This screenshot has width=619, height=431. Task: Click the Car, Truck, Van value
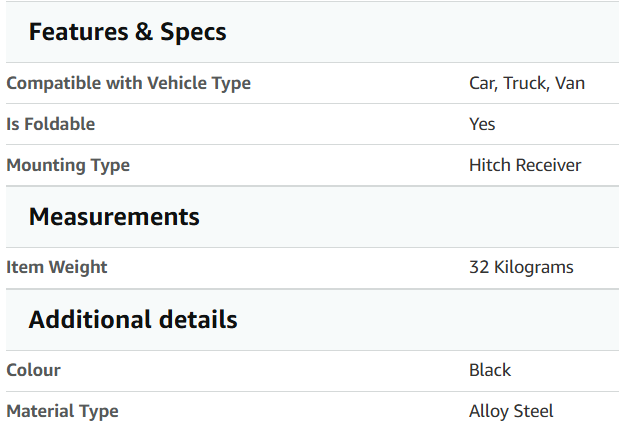click(527, 83)
